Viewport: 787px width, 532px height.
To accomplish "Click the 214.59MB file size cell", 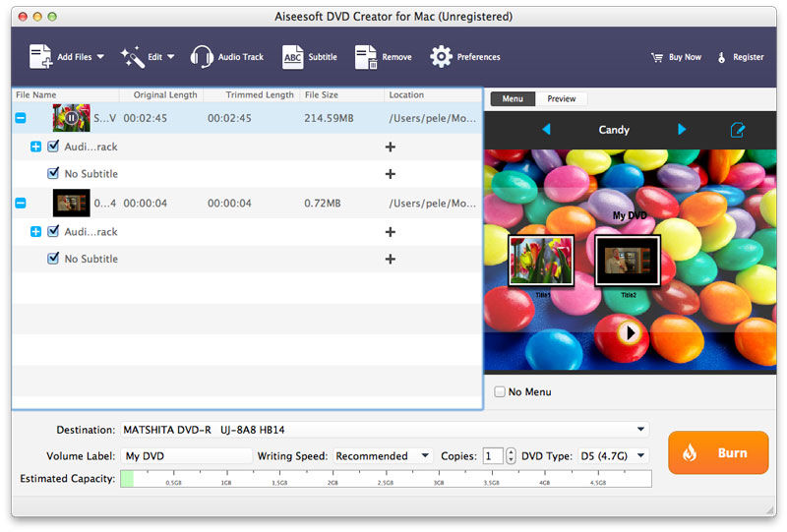I will [x=329, y=118].
